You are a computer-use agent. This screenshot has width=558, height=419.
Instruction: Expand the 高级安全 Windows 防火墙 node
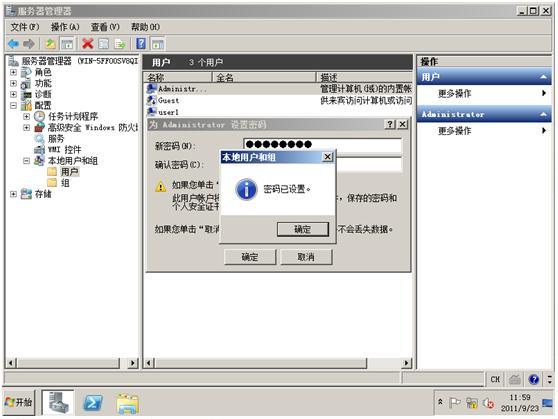pos(26,127)
